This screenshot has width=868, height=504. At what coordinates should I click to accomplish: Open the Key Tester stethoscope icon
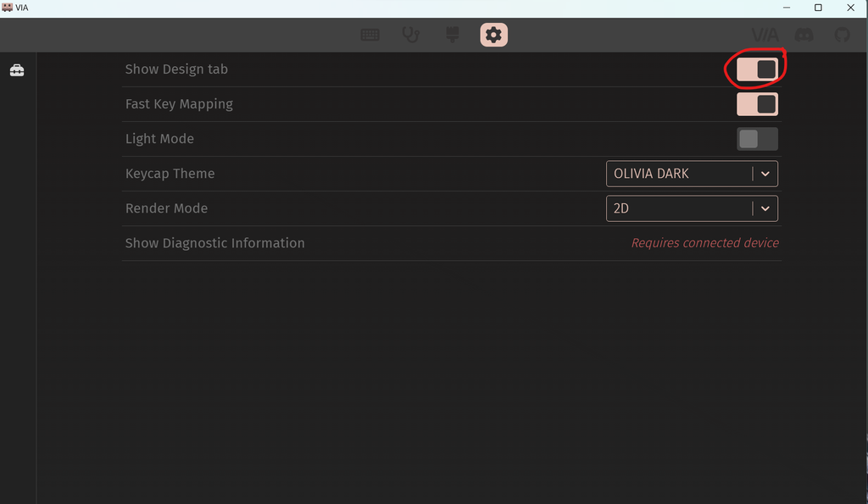click(x=411, y=35)
